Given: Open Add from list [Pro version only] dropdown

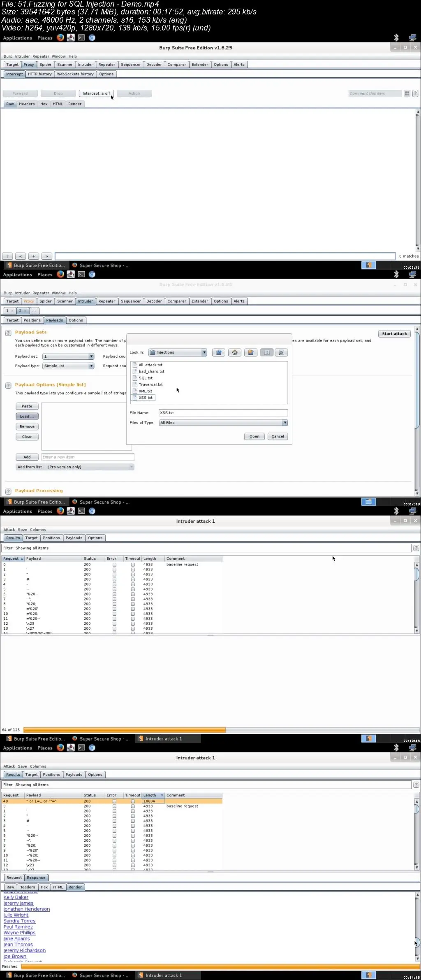Looking at the screenshot, I should 75,467.
